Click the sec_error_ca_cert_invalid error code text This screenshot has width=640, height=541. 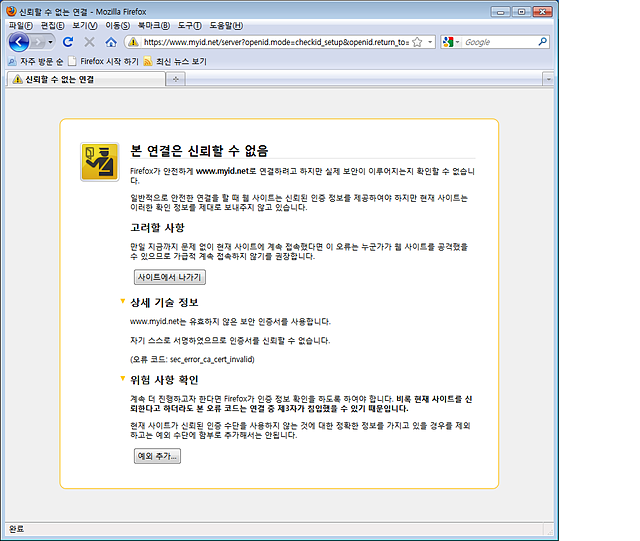(x=212, y=359)
